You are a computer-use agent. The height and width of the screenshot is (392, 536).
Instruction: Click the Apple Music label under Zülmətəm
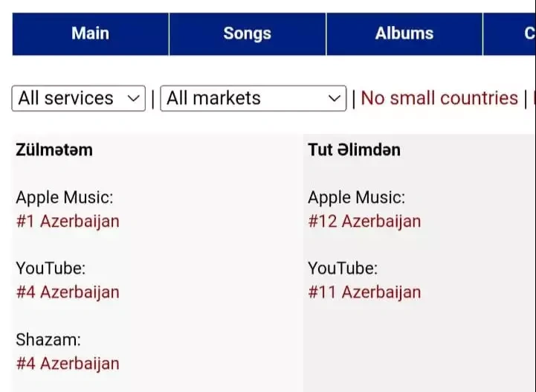[x=65, y=197]
